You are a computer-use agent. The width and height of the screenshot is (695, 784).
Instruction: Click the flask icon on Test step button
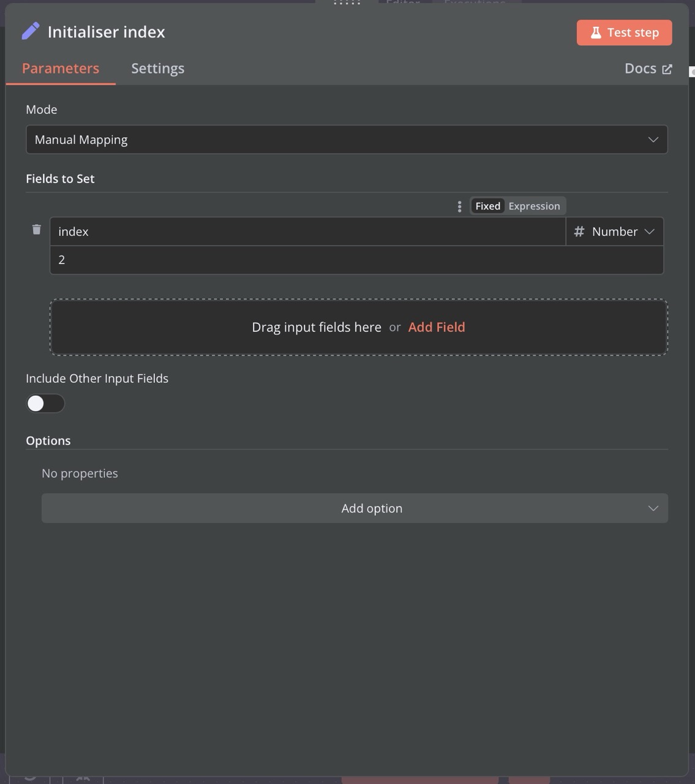(596, 32)
